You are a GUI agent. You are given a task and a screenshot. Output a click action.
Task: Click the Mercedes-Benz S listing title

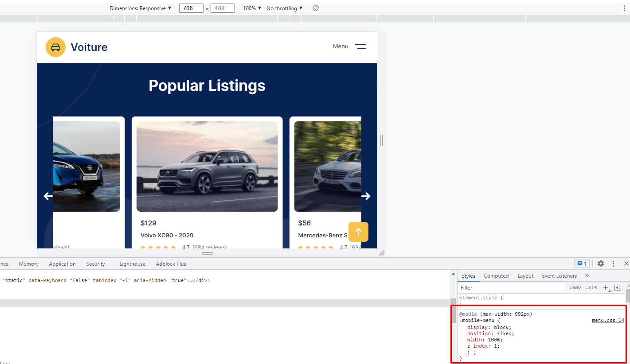323,236
